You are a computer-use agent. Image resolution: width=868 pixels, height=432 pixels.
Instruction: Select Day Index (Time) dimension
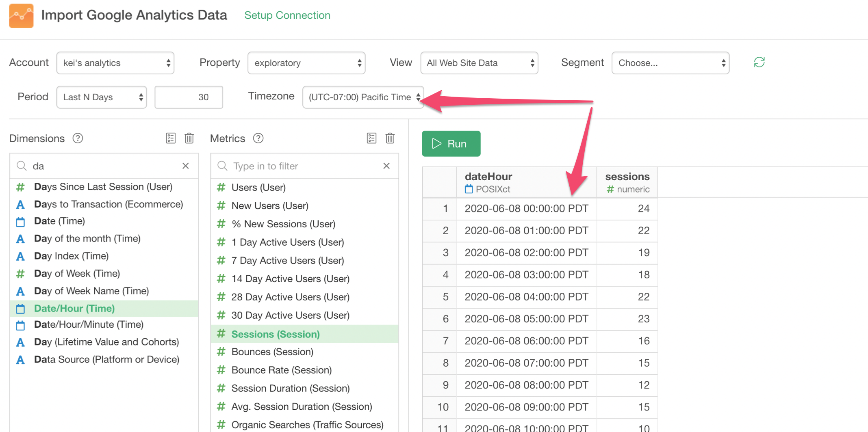104,256
